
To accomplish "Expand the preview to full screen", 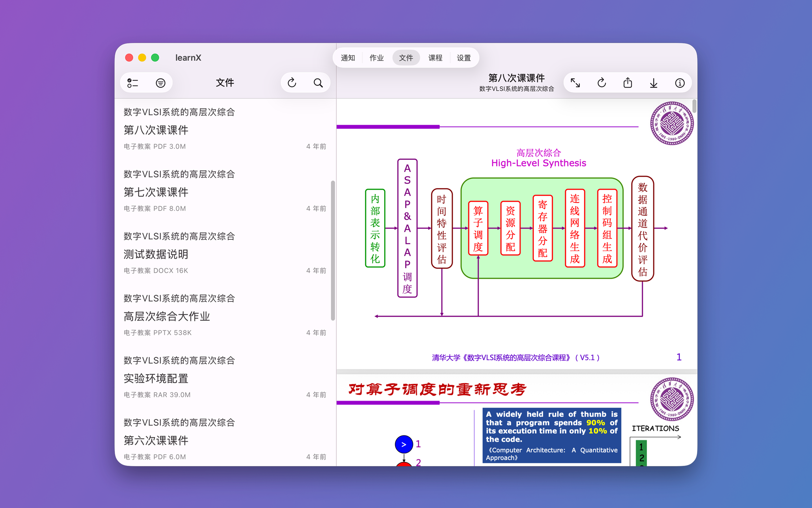I will pos(575,83).
